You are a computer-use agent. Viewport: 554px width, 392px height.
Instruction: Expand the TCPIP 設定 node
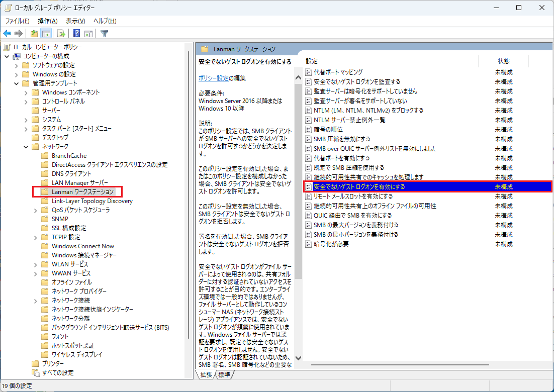pyautogui.click(x=35, y=237)
